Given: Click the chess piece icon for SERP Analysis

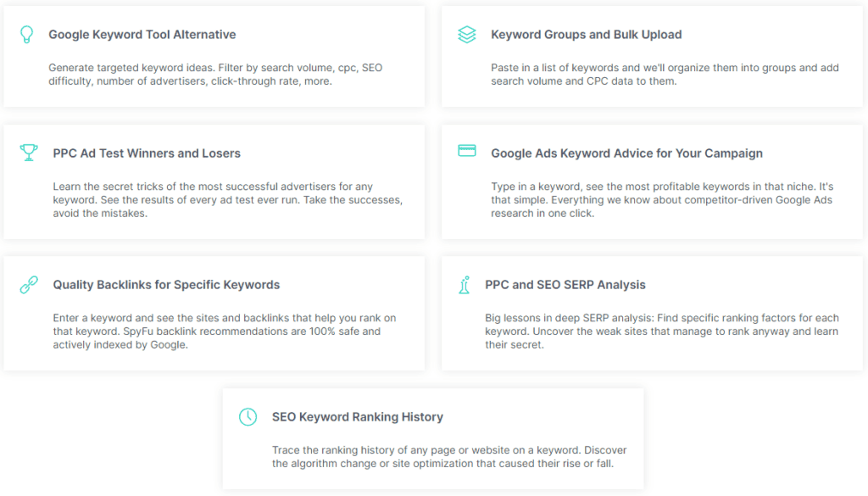Looking at the screenshot, I should 464,285.
